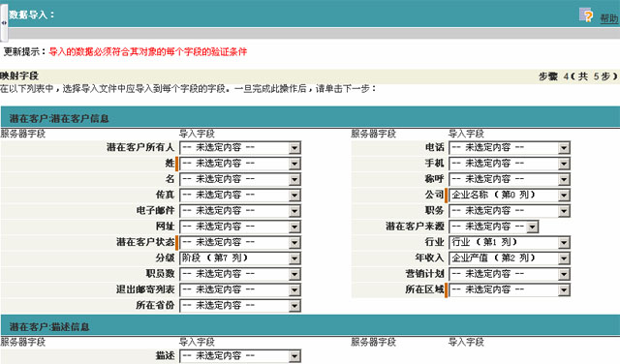
Task: Open the 网址 import field dropdown
Action: tap(240, 227)
